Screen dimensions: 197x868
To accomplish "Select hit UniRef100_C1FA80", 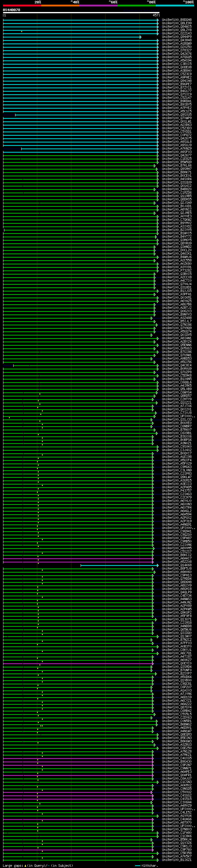I will point(176,833).
